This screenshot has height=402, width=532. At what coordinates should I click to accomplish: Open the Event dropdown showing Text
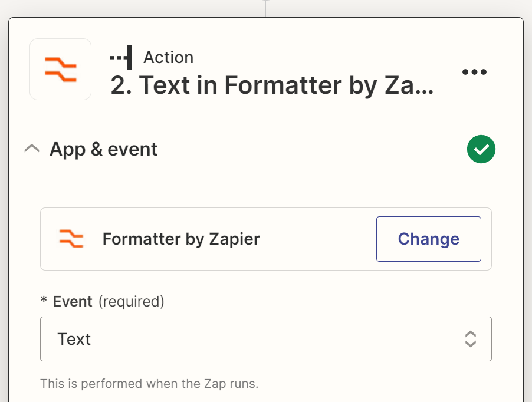265,339
